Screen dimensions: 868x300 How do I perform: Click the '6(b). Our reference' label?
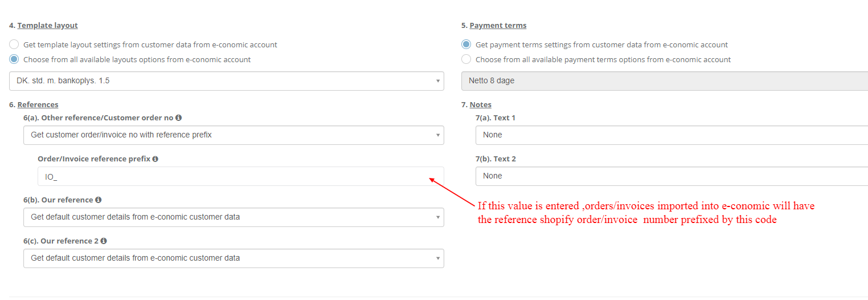coord(58,200)
